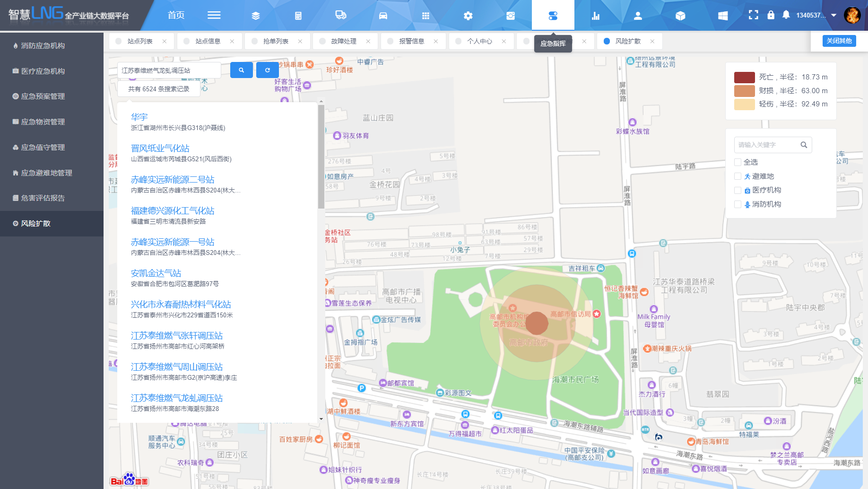
Task: Open the bar chart statistics nav icon
Action: 596,16
